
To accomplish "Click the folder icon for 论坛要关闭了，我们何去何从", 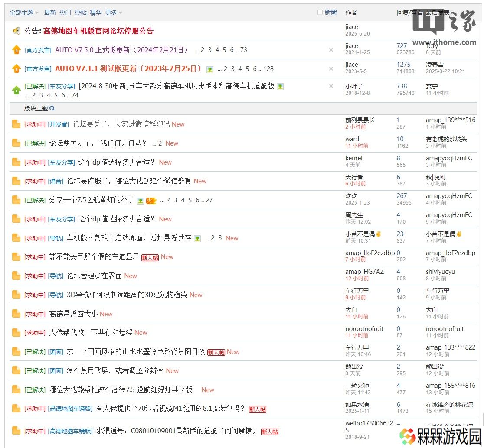I will 16,143.
